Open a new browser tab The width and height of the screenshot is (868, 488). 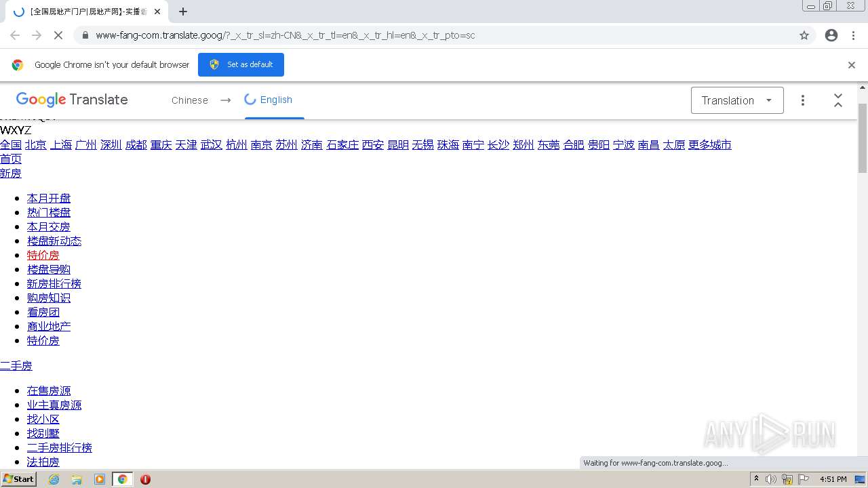click(183, 12)
